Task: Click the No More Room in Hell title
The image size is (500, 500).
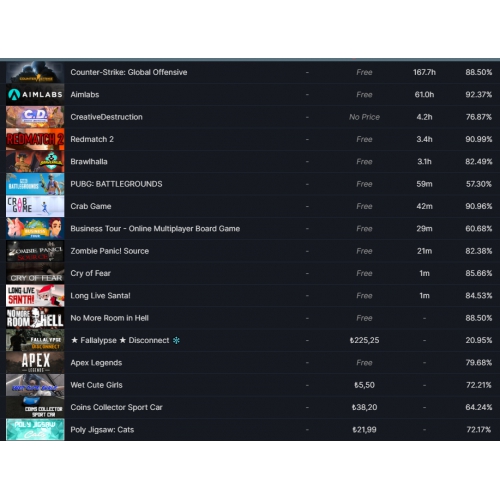Action: [x=109, y=318]
